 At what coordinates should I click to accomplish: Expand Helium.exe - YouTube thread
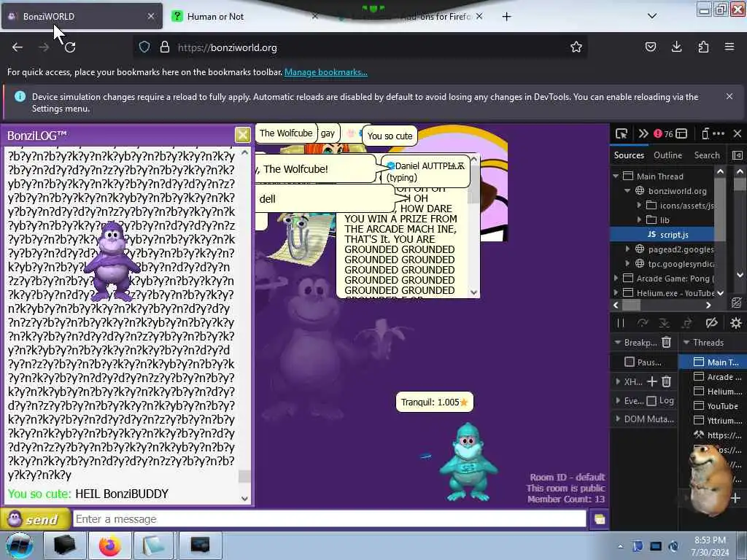(616, 293)
